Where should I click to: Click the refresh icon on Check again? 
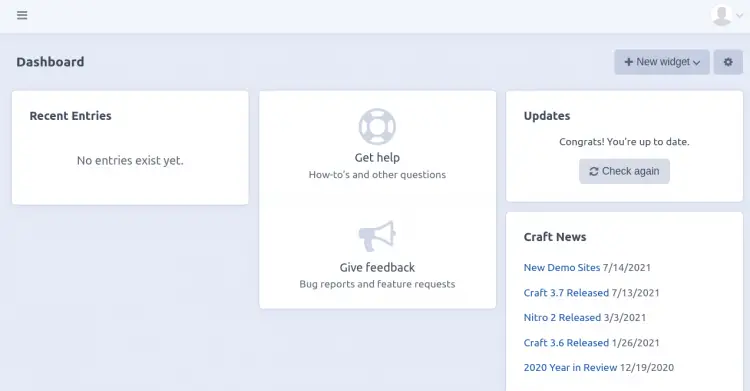pyautogui.click(x=594, y=171)
